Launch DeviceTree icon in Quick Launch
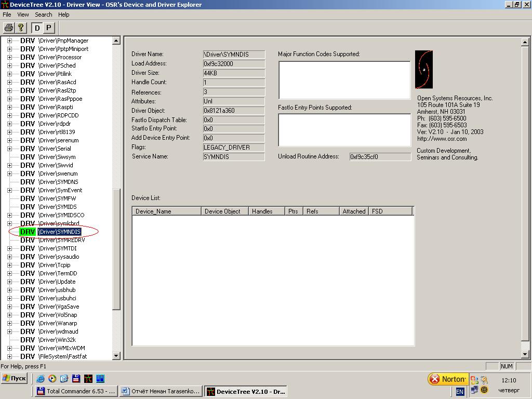The width and height of the screenshot is (532, 399). (x=88, y=378)
